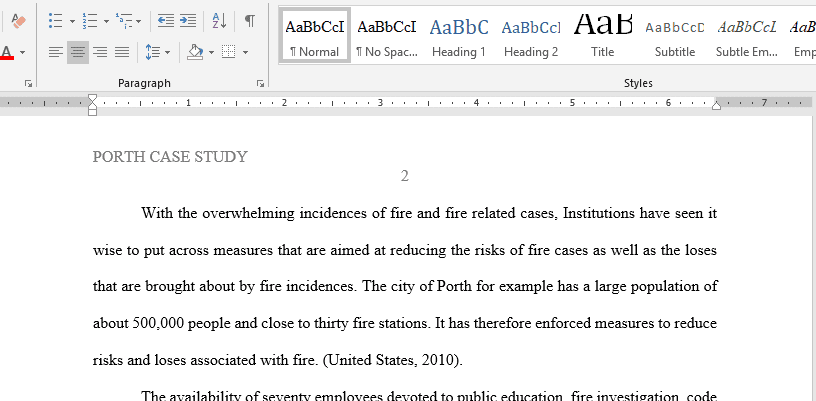Apply bulleted list formatting
816x401 pixels.
coord(55,21)
